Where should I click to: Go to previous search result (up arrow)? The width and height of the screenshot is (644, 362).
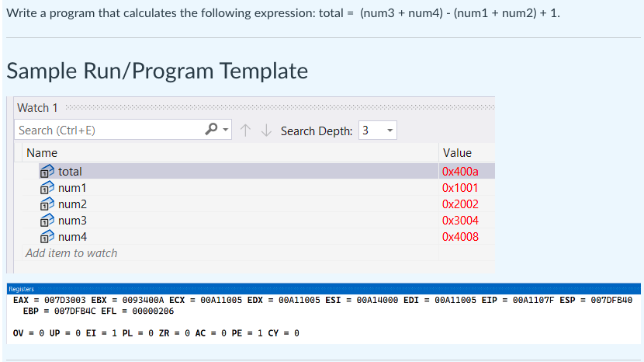pos(245,131)
